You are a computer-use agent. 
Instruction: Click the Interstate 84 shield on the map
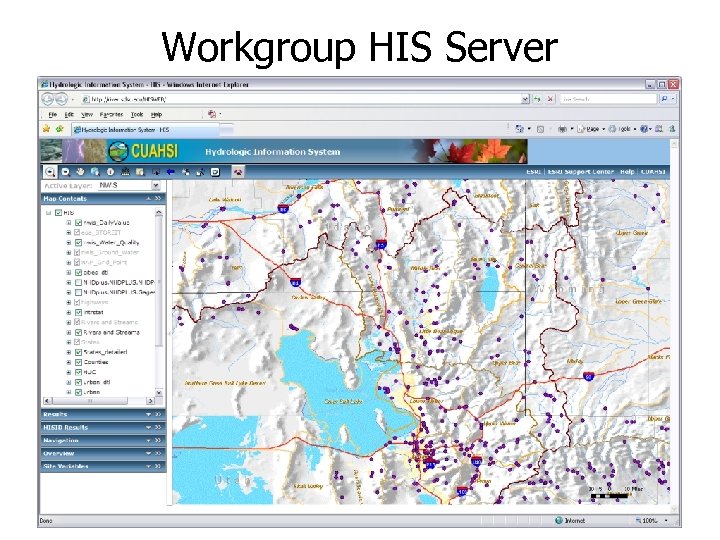(x=296, y=282)
